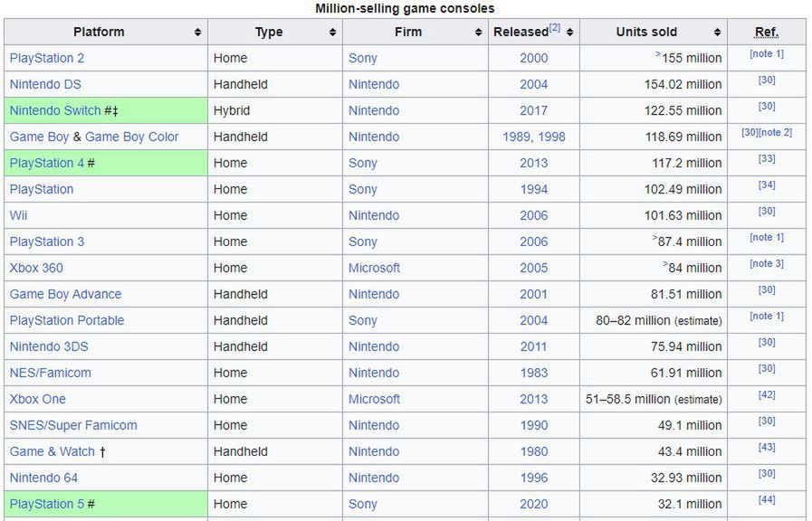Click the green PlayStation 5 highlighted cell

pyautogui.click(x=106, y=504)
